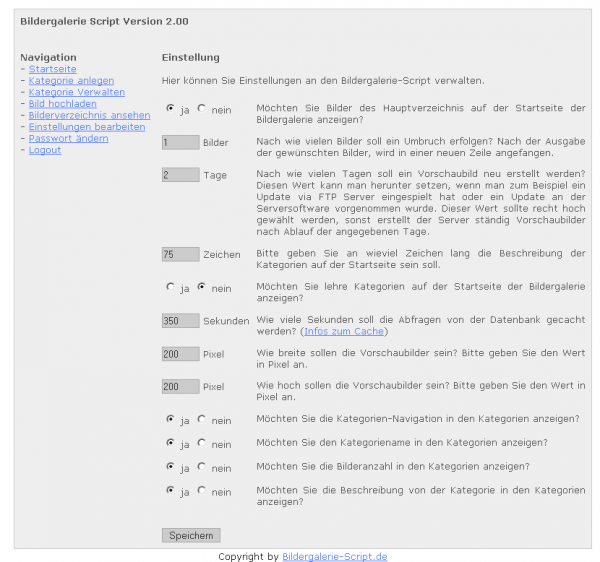Open Einstellungen bearbeiten link
The image size is (600, 562).
click(x=87, y=127)
